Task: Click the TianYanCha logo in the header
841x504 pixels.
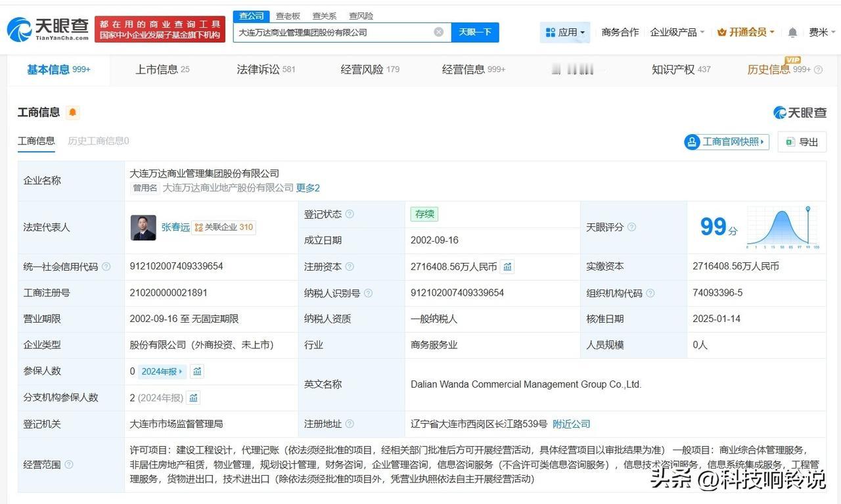Action: (x=47, y=30)
